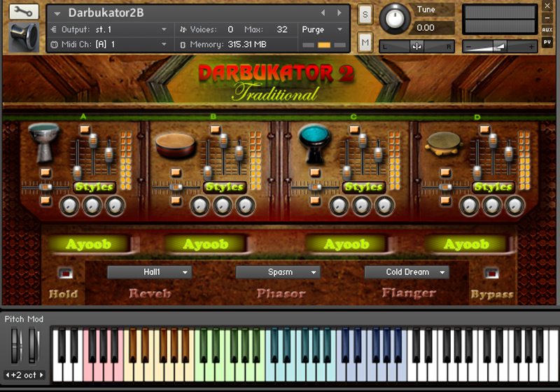
Task: Toggle the orange button under drum A
Action: click(45, 173)
